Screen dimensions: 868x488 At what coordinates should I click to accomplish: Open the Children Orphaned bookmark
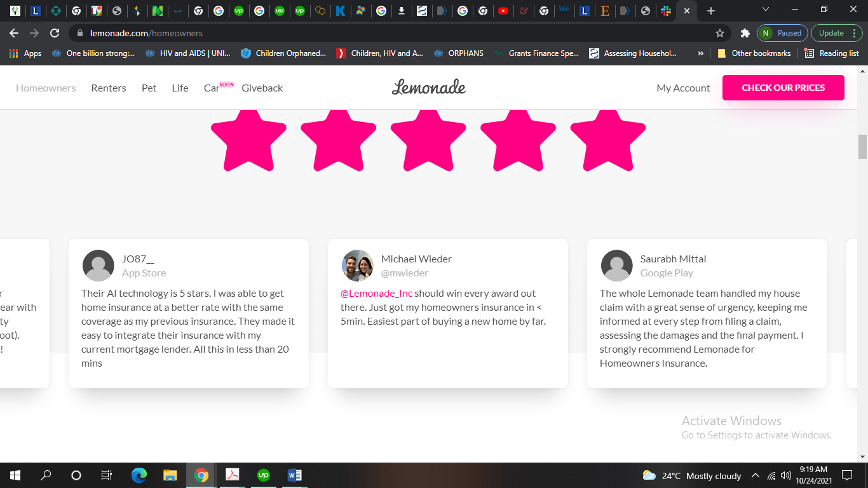(x=283, y=53)
